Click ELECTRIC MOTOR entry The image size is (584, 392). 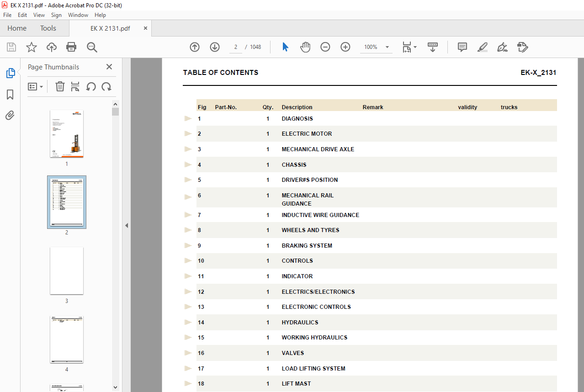[x=307, y=134]
